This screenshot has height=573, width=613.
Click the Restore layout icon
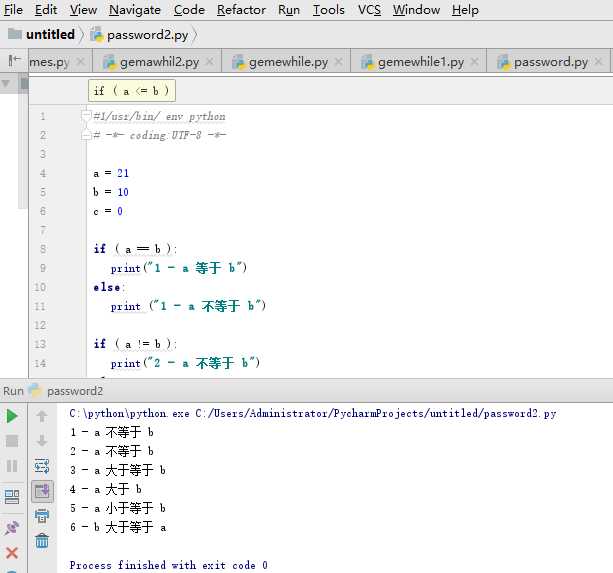pos(12,497)
